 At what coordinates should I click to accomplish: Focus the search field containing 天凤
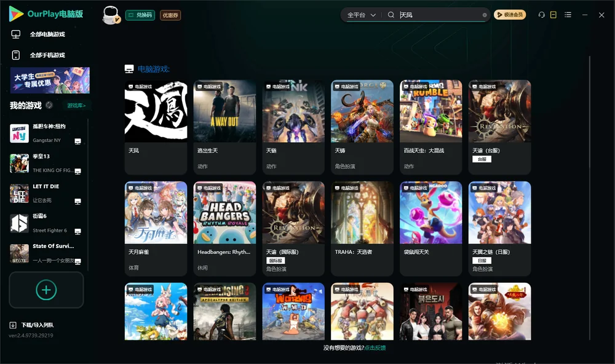click(439, 15)
